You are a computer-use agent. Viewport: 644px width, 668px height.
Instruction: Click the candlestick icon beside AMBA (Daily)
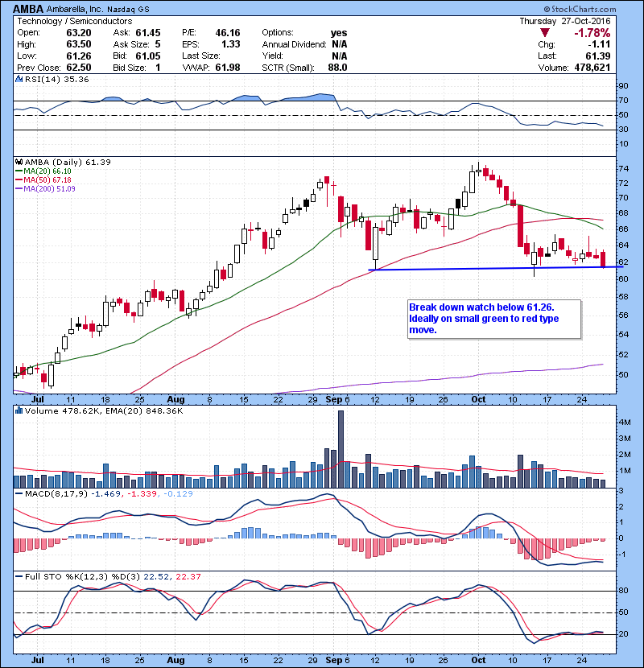(19, 162)
